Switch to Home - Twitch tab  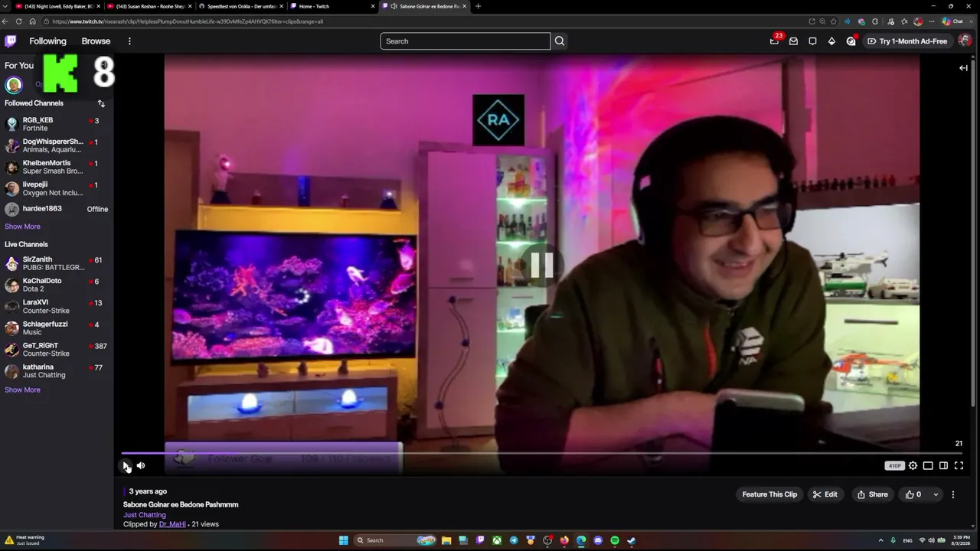[333, 6]
